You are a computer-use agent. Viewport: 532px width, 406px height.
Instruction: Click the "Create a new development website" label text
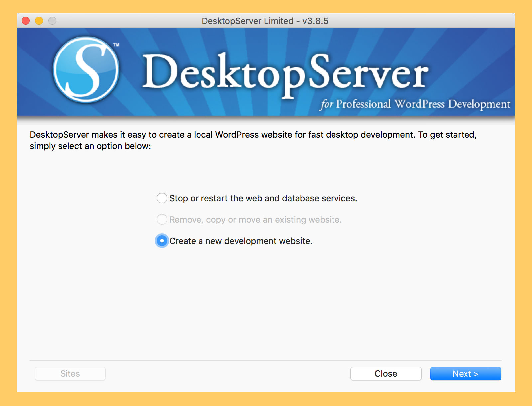[x=240, y=241]
